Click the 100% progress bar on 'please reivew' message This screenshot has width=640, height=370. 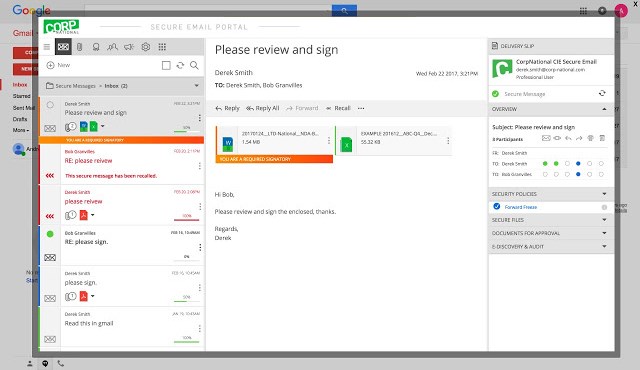click(x=187, y=219)
